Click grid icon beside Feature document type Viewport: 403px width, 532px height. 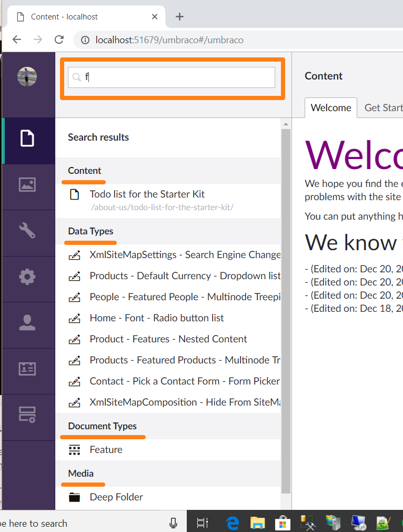pos(75,450)
